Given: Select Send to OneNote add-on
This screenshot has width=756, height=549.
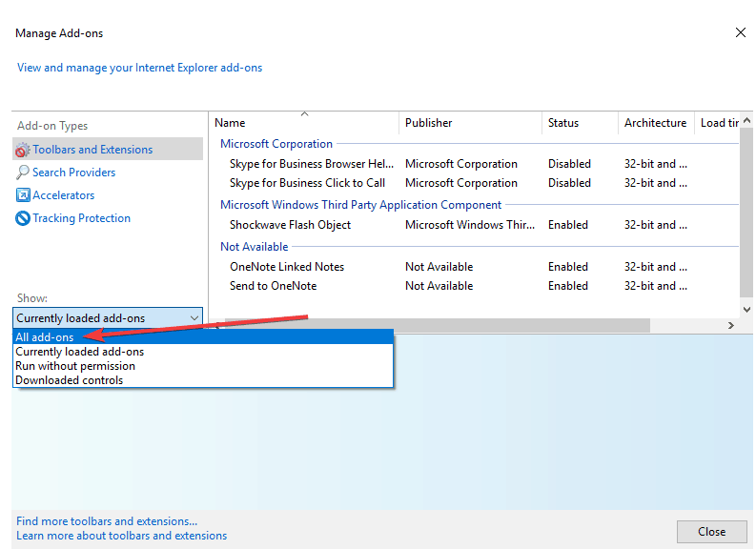Looking at the screenshot, I should coord(475,286).
